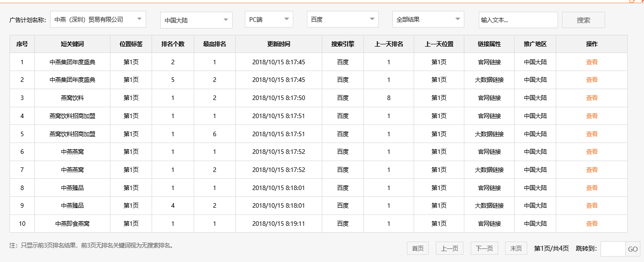Click the 下一页 next page button
This screenshot has width=644, height=262.
(x=483, y=248)
